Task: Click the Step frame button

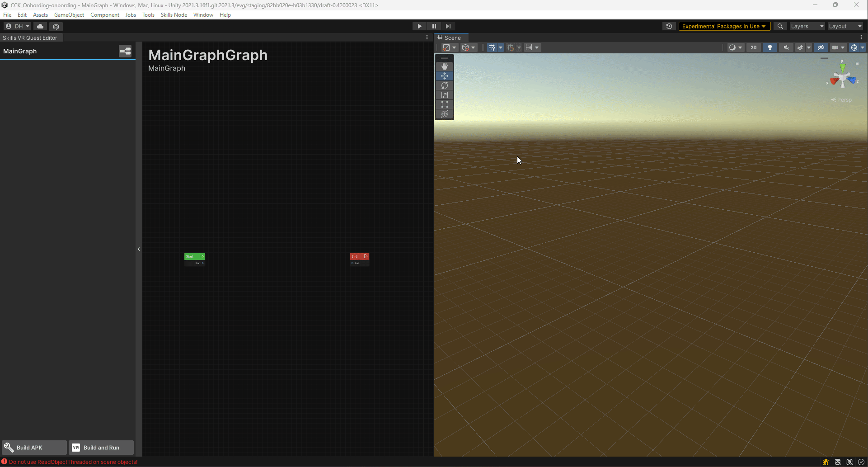Action: (448, 26)
